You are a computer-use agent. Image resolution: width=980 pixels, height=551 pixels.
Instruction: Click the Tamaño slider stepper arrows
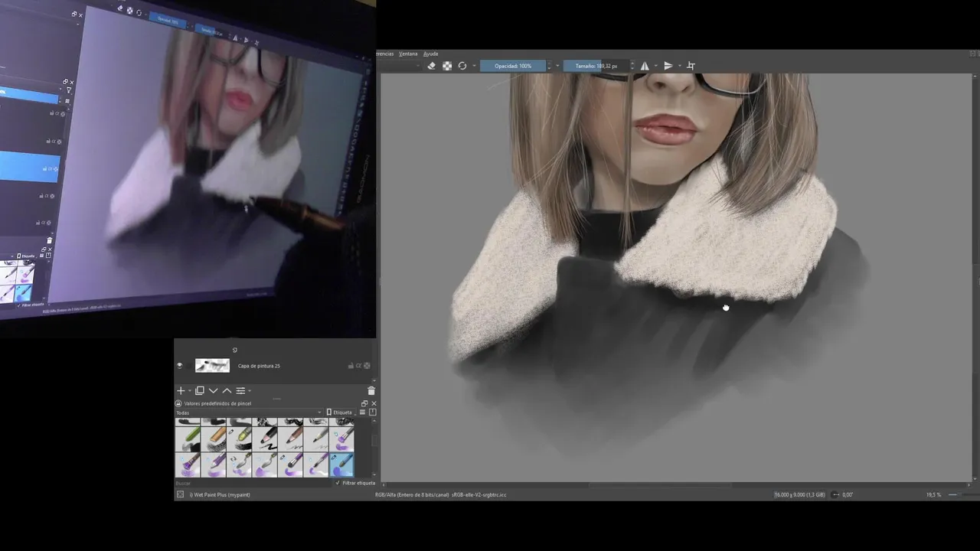point(632,66)
